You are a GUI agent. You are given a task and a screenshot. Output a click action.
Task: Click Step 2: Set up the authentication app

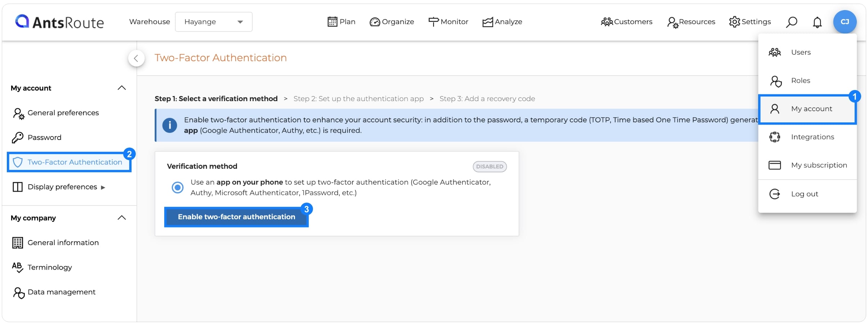pos(358,99)
